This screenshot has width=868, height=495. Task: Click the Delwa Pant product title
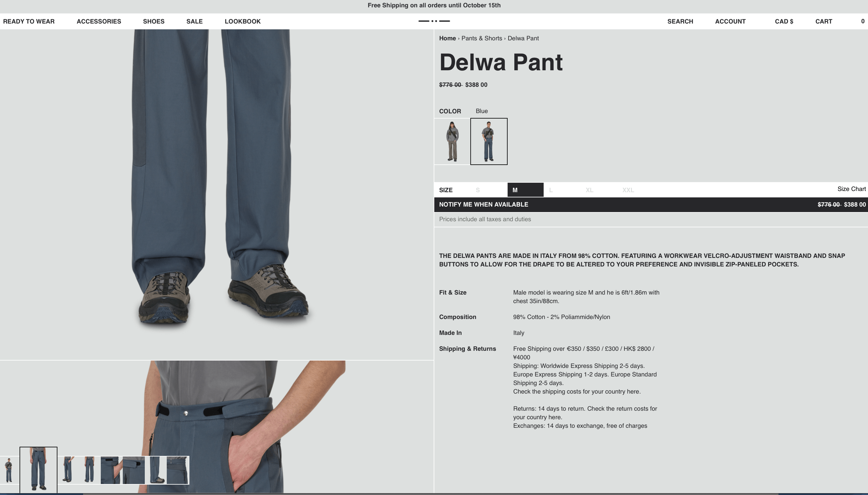coord(501,62)
